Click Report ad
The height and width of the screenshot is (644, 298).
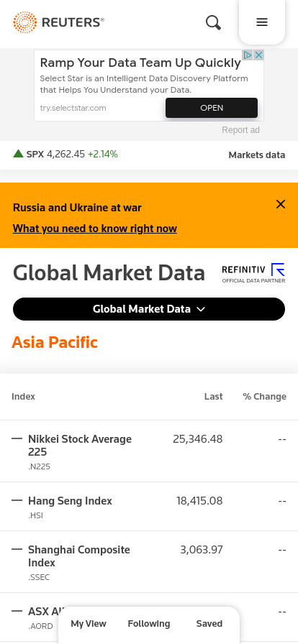click(241, 130)
